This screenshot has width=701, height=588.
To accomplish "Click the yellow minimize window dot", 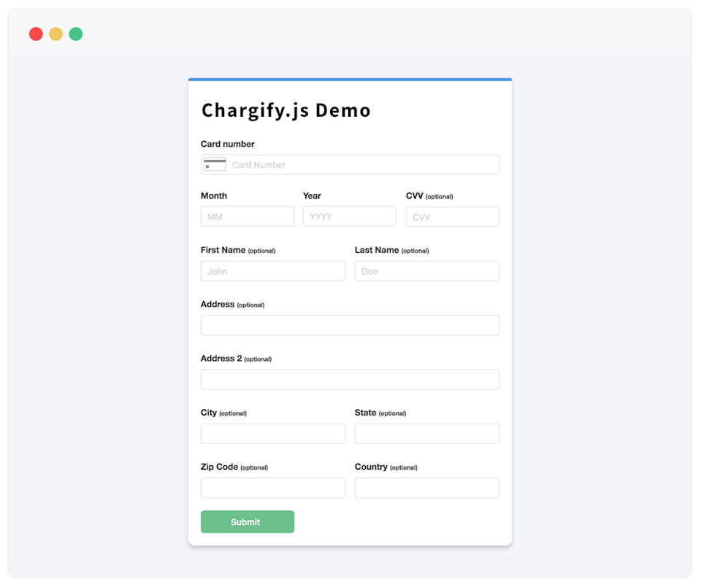I will point(56,34).
